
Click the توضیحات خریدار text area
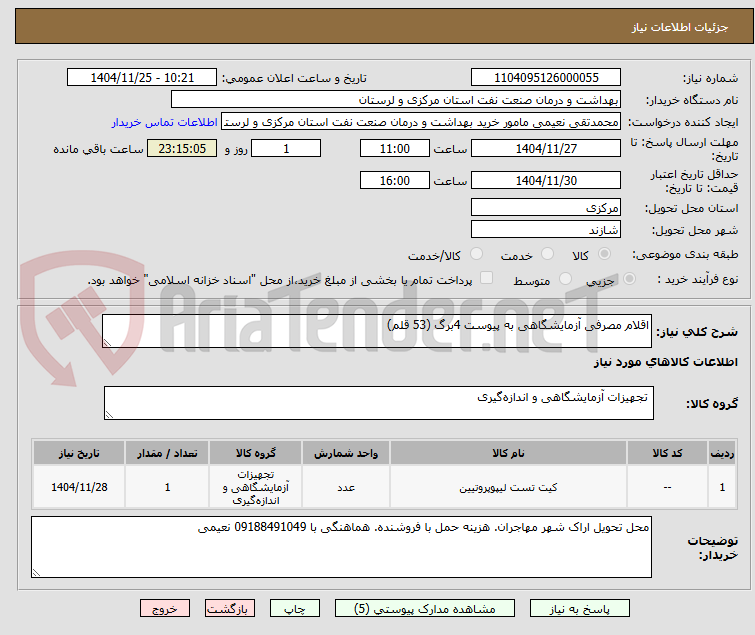tap(341, 547)
